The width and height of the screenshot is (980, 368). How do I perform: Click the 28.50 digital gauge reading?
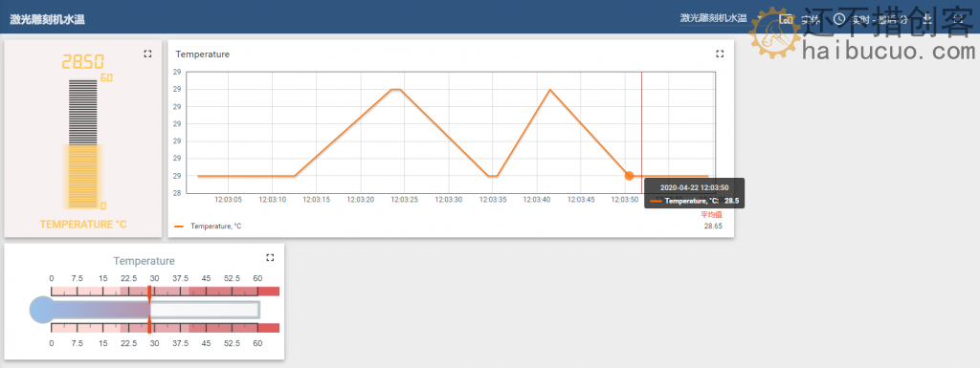pyautogui.click(x=82, y=62)
